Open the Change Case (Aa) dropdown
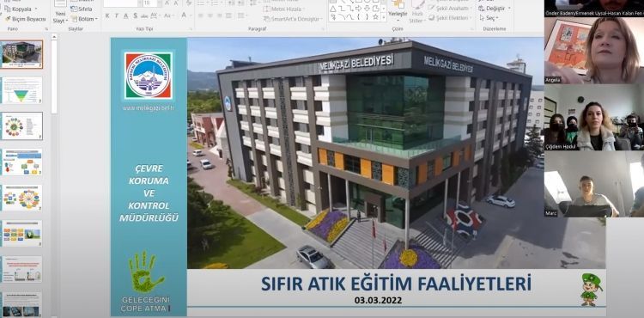The image size is (644, 318). tap(169, 15)
